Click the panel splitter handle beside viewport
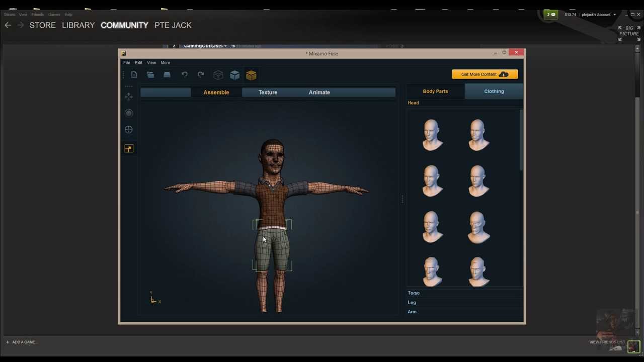This screenshot has height=362, width=644. coord(403,200)
